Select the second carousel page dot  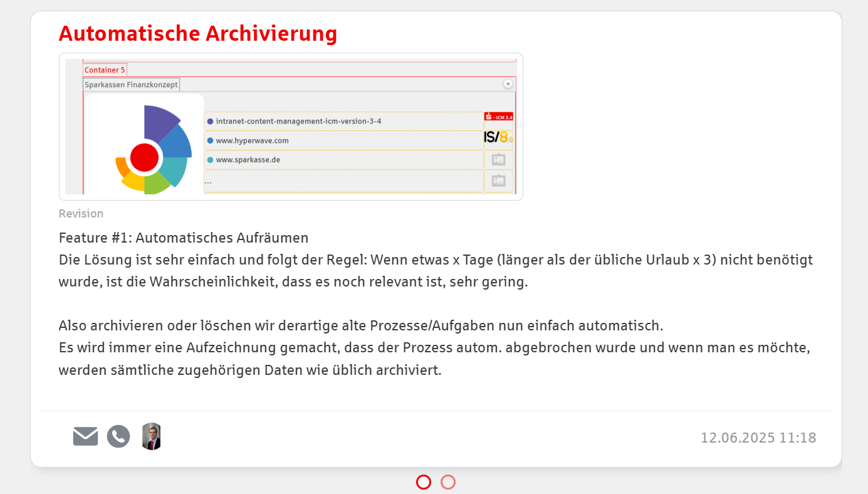[447, 482]
